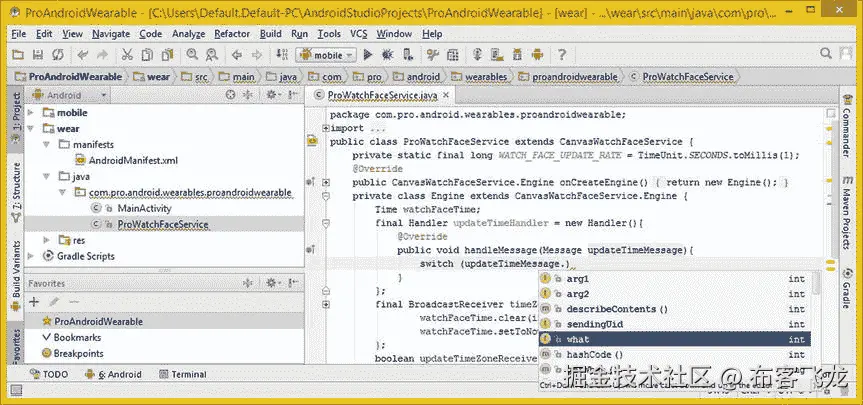The image size is (863, 405).
Task: Open Settings wrench toolbar icon
Action: pyautogui.click(x=433, y=54)
